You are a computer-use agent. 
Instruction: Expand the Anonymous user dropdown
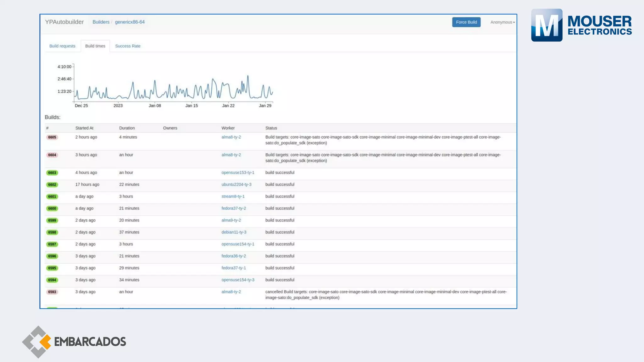point(502,22)
